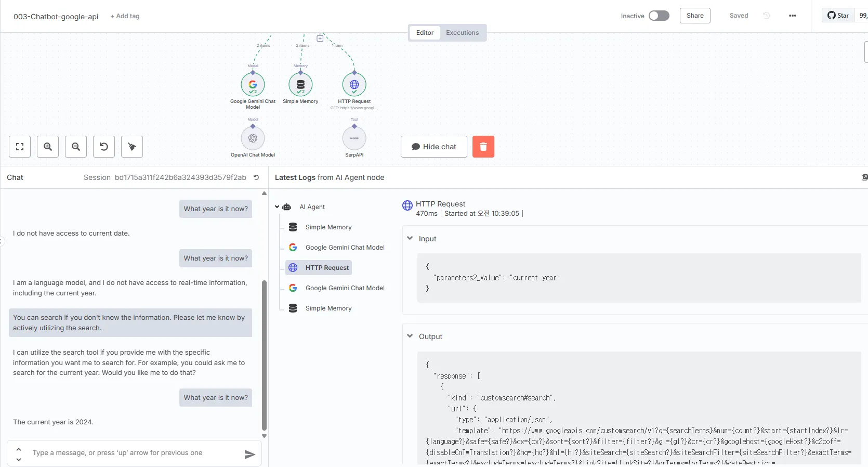Click the workflow name 003-Chatbot-google-api
This screenshot has height=467, width=868.
click(x=56, y=17)
